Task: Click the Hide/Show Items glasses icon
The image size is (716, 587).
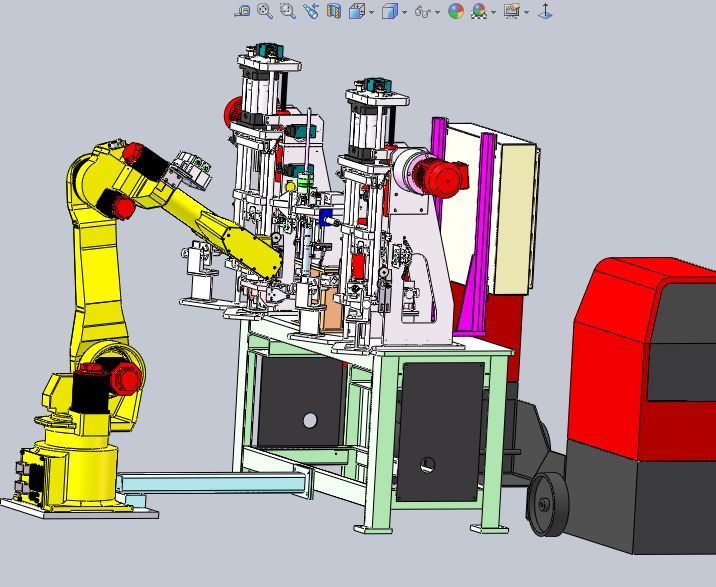Action: tap(423, 11)
